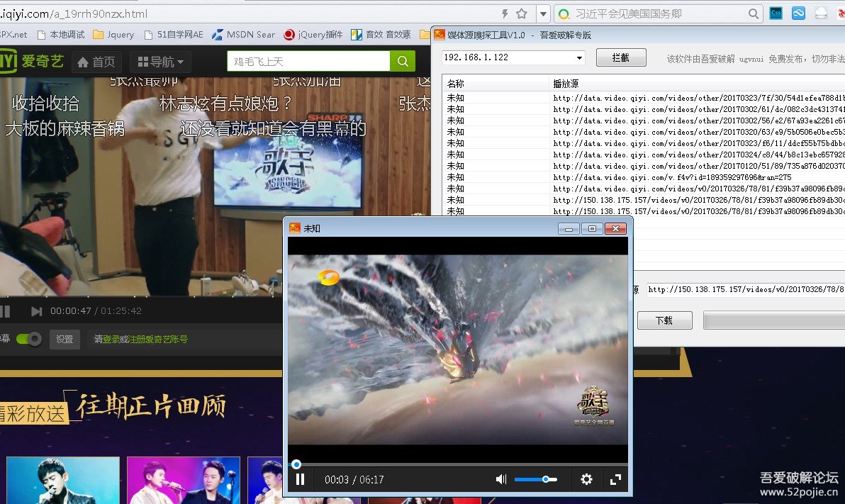Click the iQiyi video showing 林志炫有点娘炮 comment
This screenshot has height=504, width=845.
tap(216, 186)
